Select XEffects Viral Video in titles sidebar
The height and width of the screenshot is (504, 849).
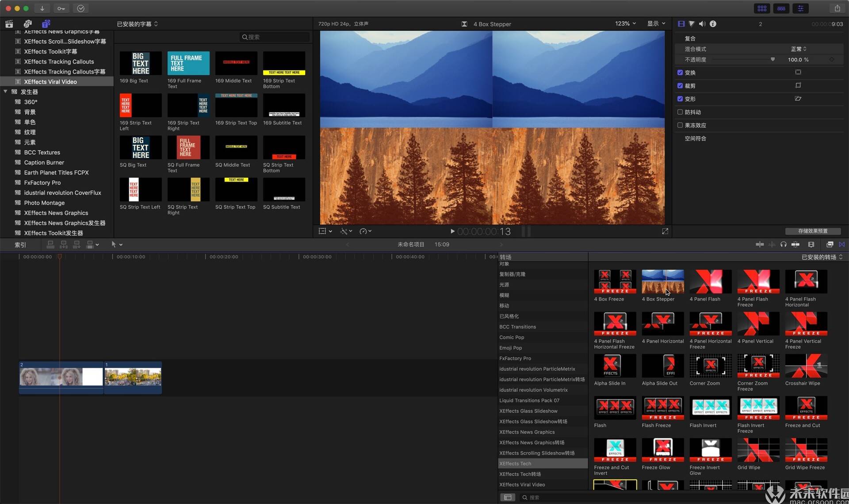(x=57, y=82)
